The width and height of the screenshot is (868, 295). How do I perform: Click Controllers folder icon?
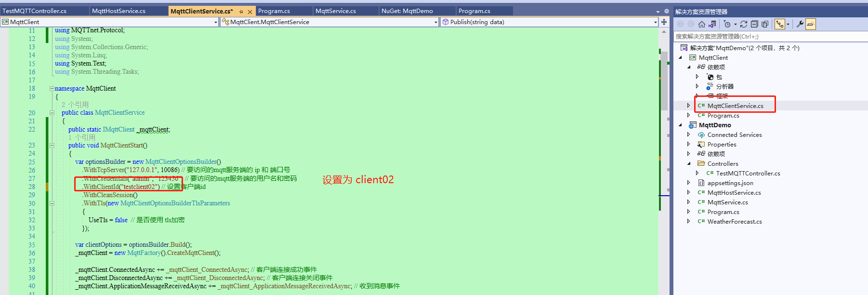(701, 163)
